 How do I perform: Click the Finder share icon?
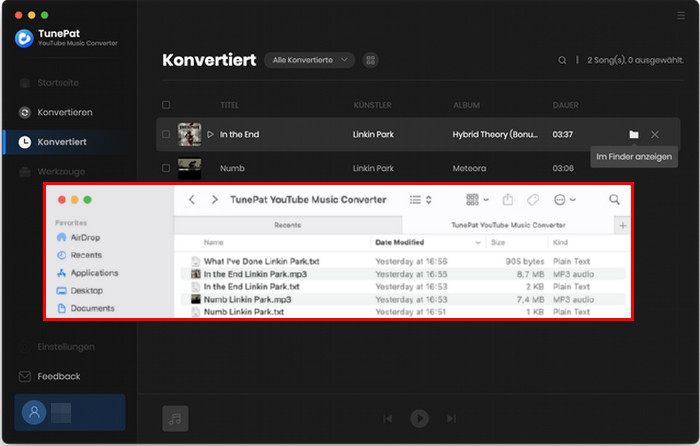click(508, 200)
